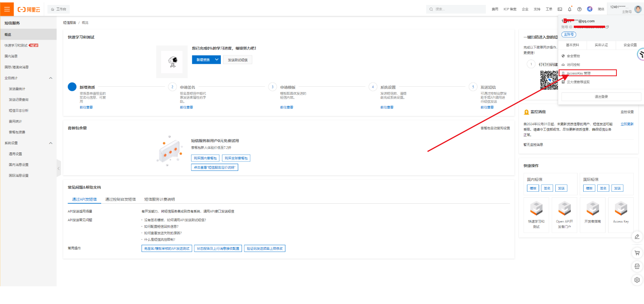Open the hamburger menu at top left
The image size is (644, 304).
point(7,9)
